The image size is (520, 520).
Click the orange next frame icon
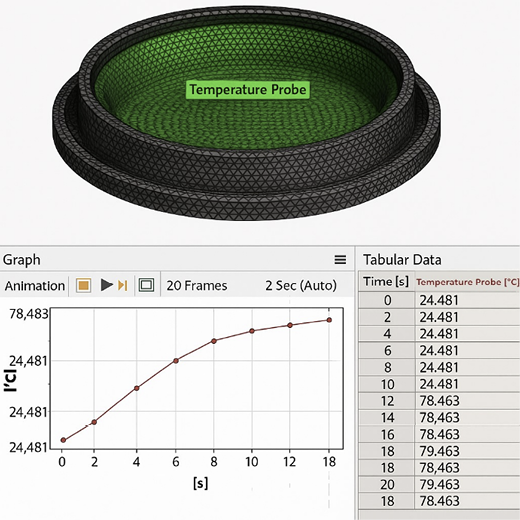click(123, 285)
